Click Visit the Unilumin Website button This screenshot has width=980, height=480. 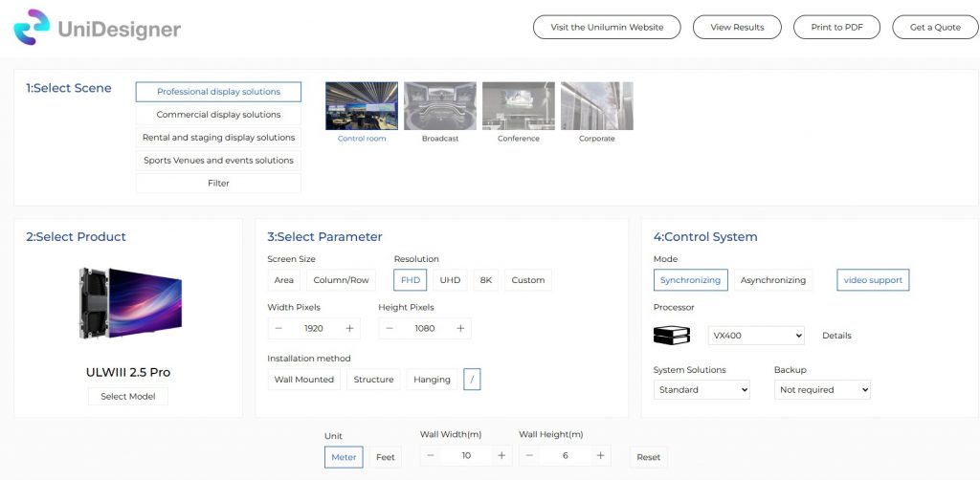pyautogui.click(x=607, y=27)
